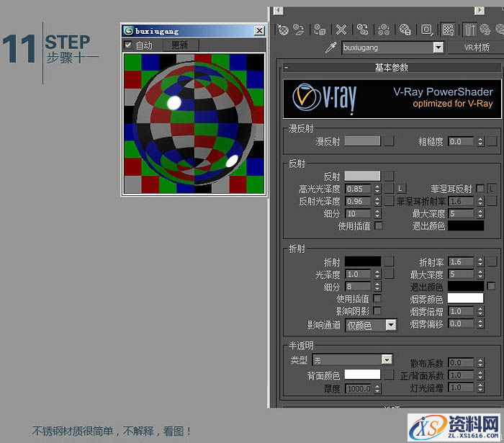The height and width of the screenshot is (443, 504).
Task: Open the 影响通道 仅颜色 dropdown
Action: pyautogui.click(x=391, y=325)
